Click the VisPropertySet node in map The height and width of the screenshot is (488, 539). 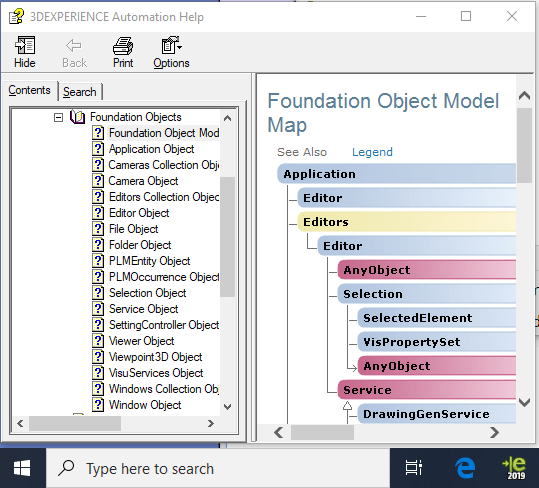click(x=437, y=342)
